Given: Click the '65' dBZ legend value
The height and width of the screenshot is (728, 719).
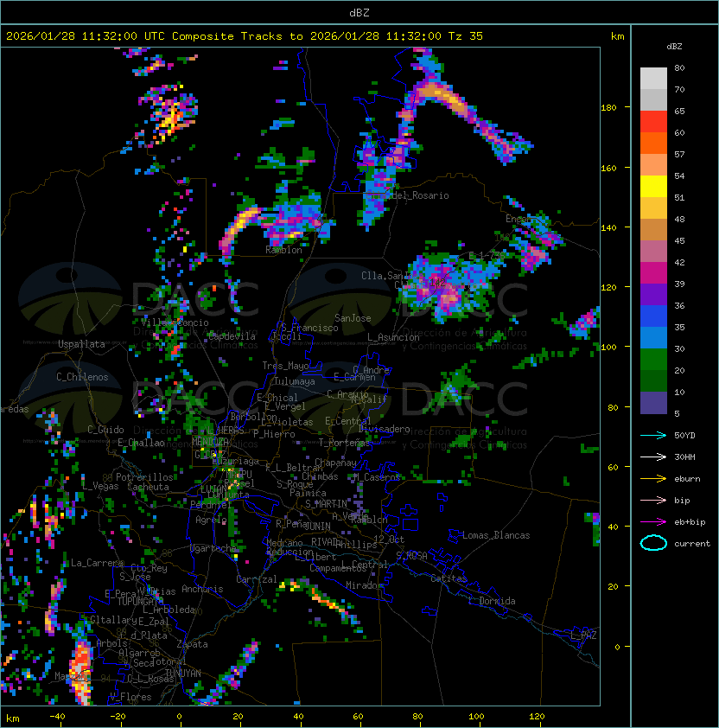Looking at the screenshot, I should click(679, 111).
